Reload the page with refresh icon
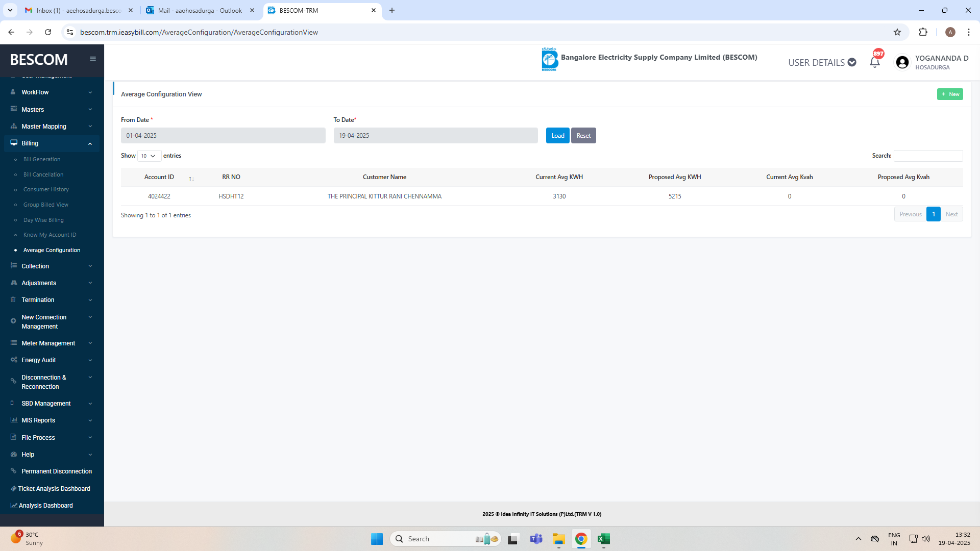 48,32
